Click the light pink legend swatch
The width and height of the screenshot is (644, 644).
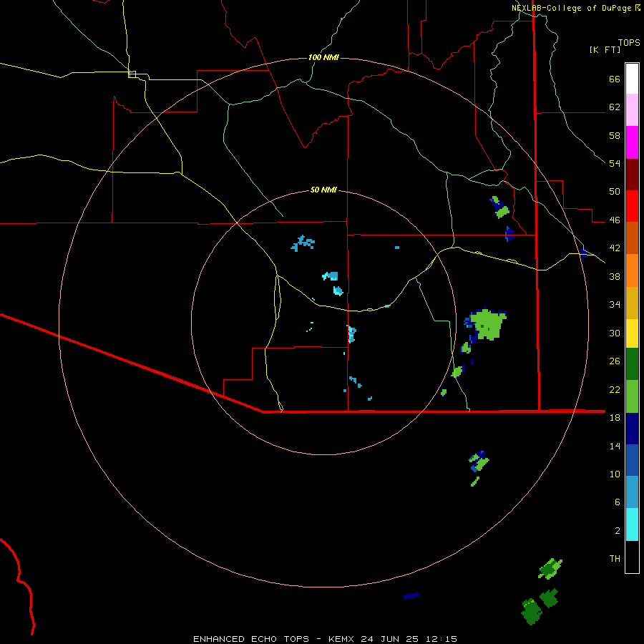632,109
